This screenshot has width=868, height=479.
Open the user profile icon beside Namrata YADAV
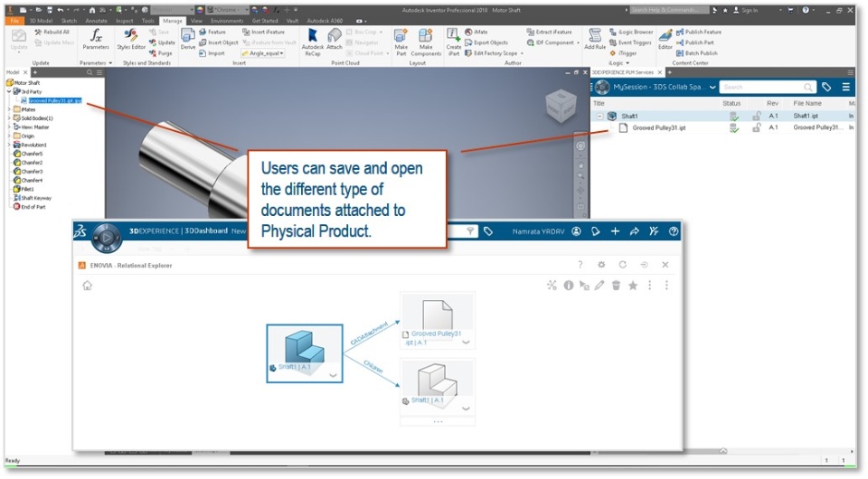576,231
